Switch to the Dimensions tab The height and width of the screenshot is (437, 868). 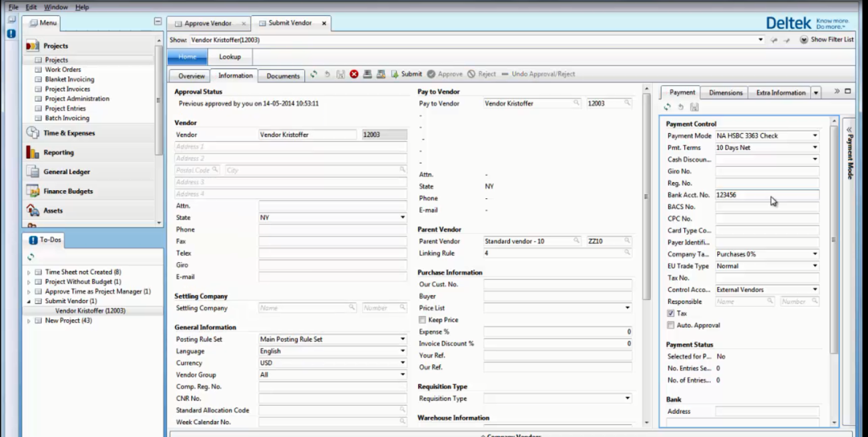(725, 92)
